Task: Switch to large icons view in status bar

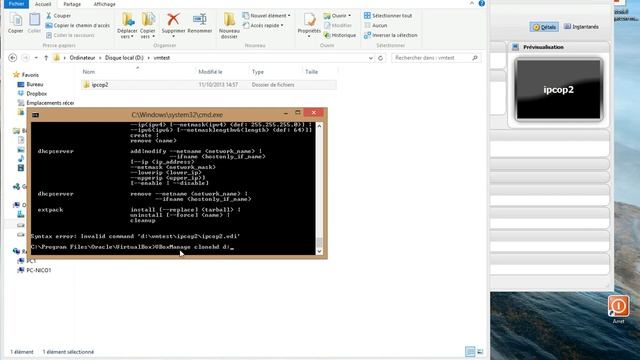Action: [x=480, y=351]
